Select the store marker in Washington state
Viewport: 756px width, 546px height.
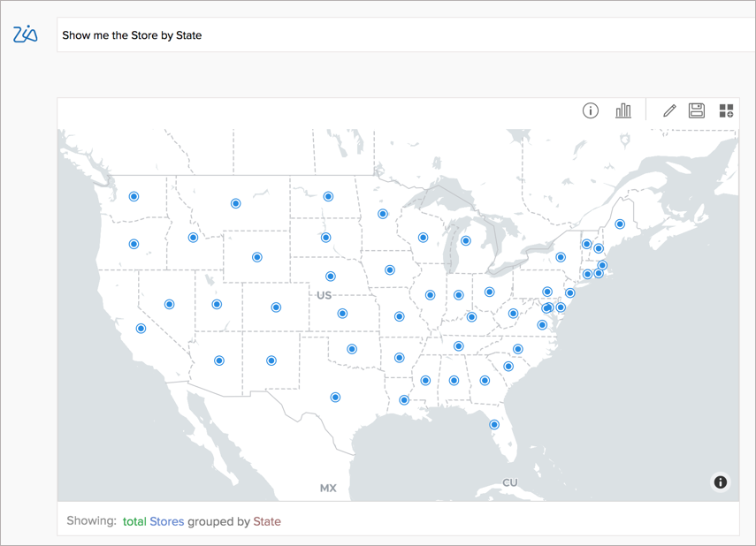click(x=134, y=197)
